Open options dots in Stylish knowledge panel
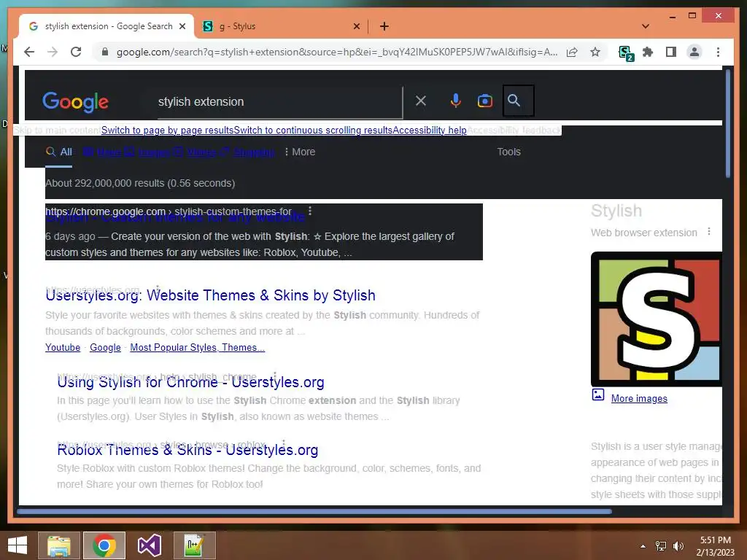The height and width of the screenshot is (560, 747). 709,231
